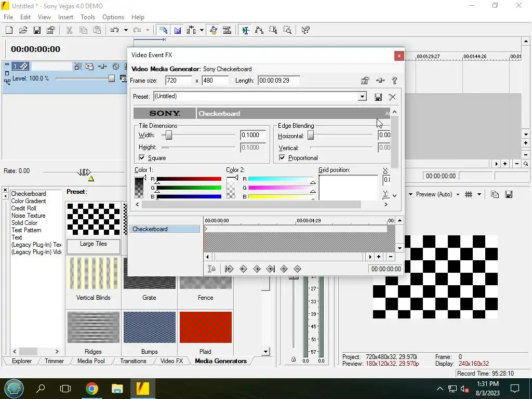Image resolution: width=532 pixels, height=399 pixels.
Task: Switch to the Media Pool tab
Action: [x=91, y=361]
